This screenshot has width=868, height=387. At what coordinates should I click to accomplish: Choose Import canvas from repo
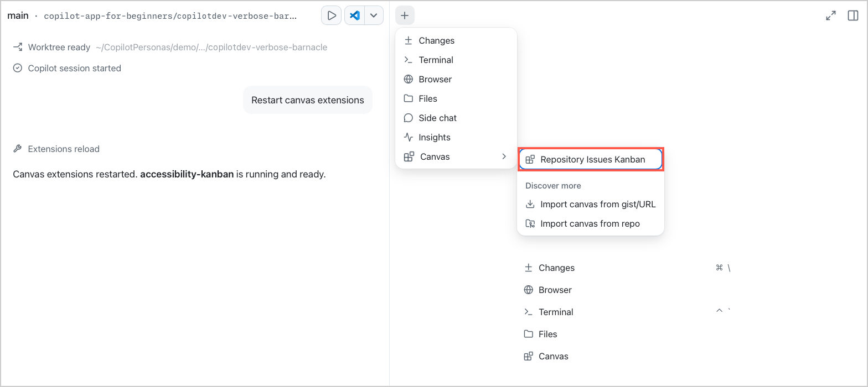point(591,223)
